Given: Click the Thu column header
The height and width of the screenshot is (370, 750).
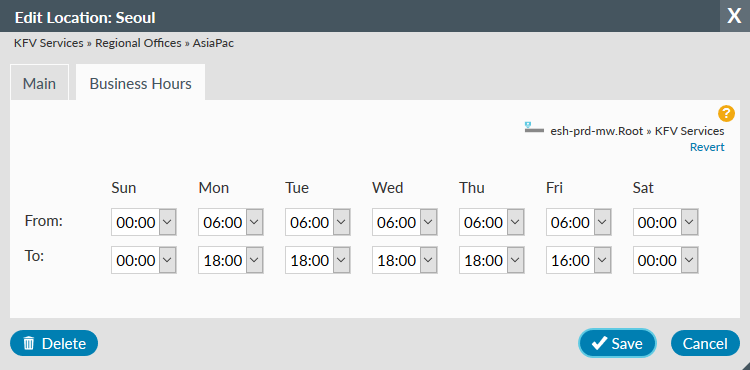Looking at the screenshot, I should point(472,188).
